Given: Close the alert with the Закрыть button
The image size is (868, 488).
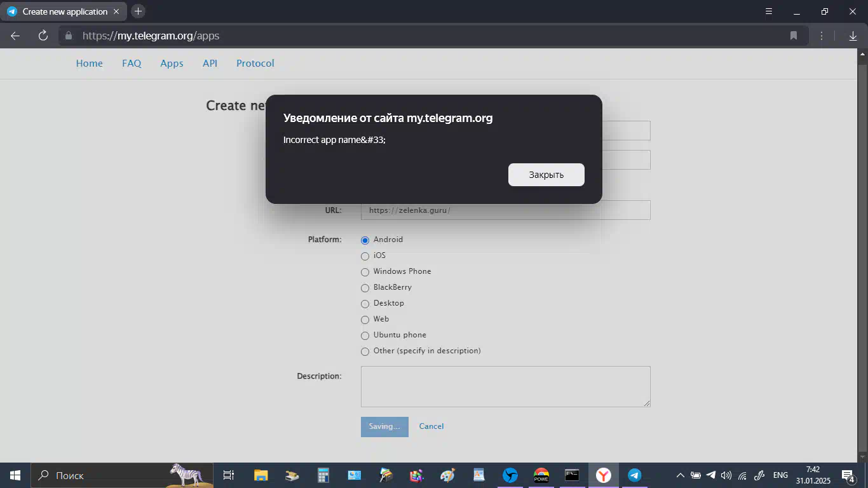Looking at the screenshot, I should pos(546,175).
